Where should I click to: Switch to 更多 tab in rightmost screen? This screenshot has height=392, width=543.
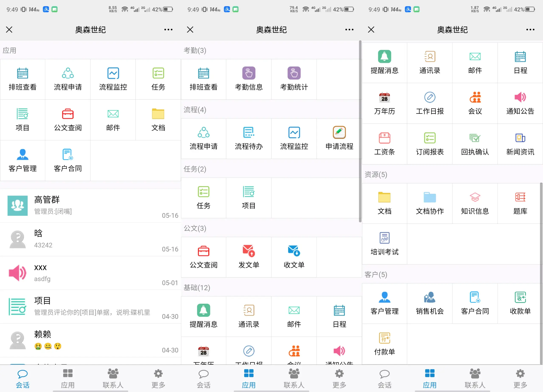[520, 379]
